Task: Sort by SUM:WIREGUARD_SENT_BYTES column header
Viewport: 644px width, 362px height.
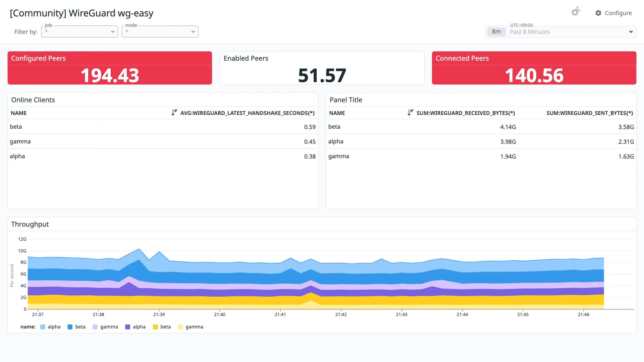Action: tap(590, 113)
